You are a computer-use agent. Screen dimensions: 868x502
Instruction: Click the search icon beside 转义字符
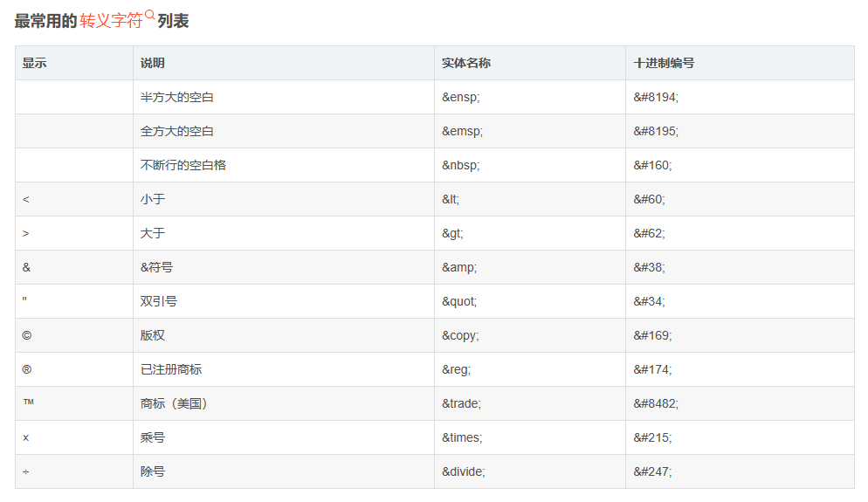(149, 15)
